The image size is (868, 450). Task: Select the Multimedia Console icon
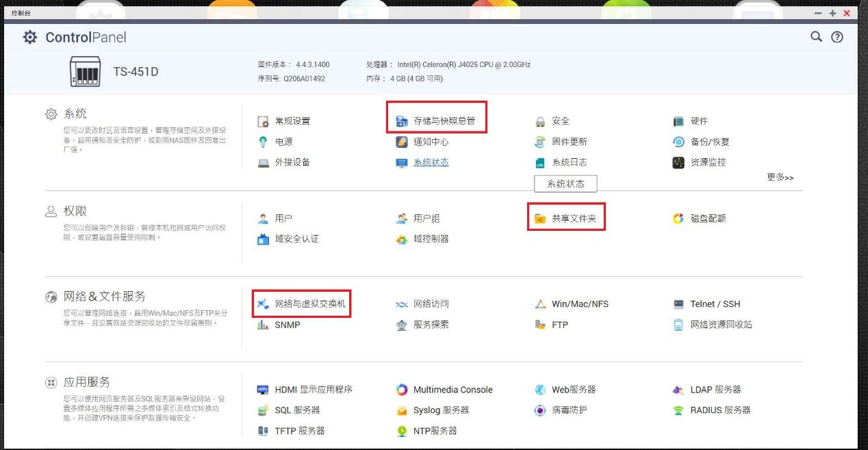pos(402,390)
